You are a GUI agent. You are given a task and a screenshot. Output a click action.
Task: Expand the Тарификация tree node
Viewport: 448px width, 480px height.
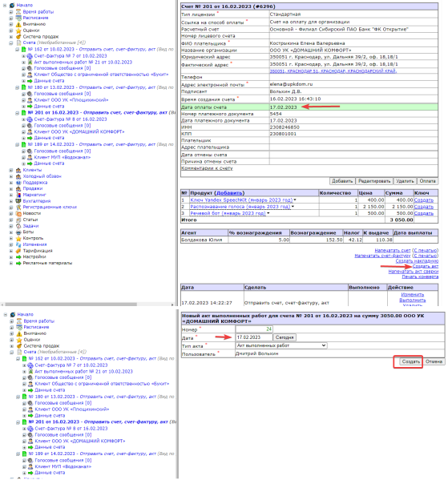[11, 251]
